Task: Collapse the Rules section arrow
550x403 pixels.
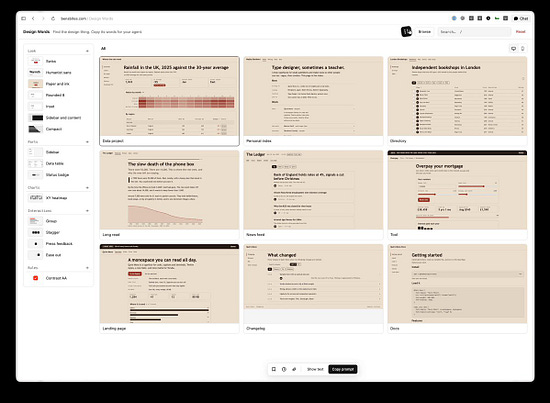Action: click(87, 268)
